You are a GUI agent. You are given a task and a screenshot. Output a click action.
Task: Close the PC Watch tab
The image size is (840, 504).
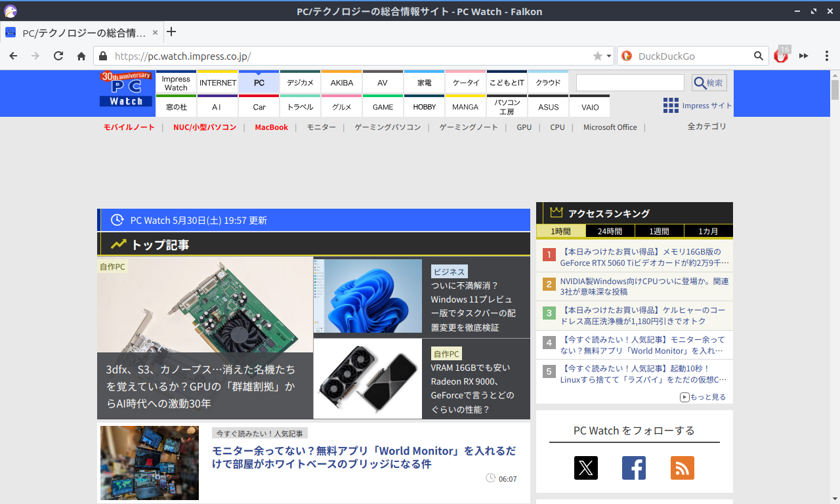point(155,32)
